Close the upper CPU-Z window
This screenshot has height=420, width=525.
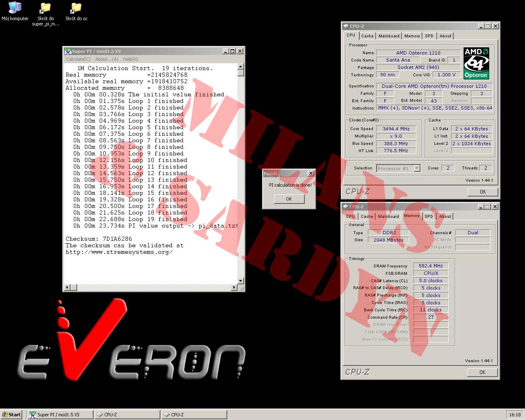tap(495, 26)
